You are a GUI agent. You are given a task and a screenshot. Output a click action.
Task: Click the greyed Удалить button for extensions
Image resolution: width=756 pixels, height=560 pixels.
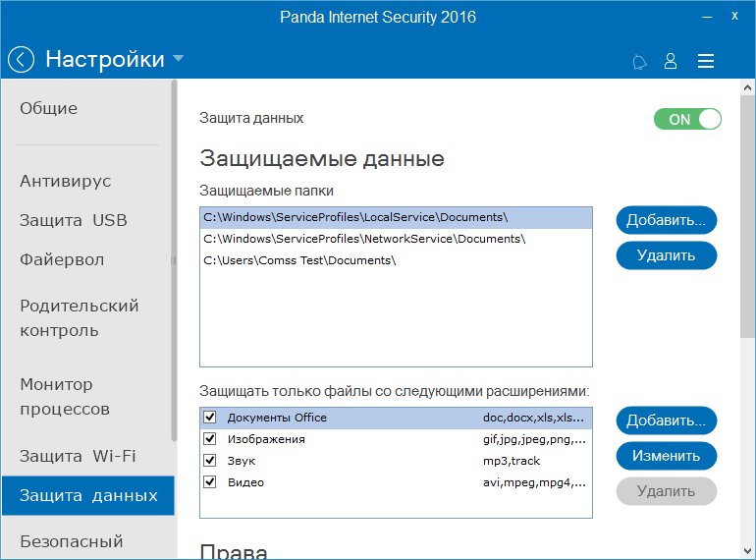pyautogui.click(x=667, y=491)
